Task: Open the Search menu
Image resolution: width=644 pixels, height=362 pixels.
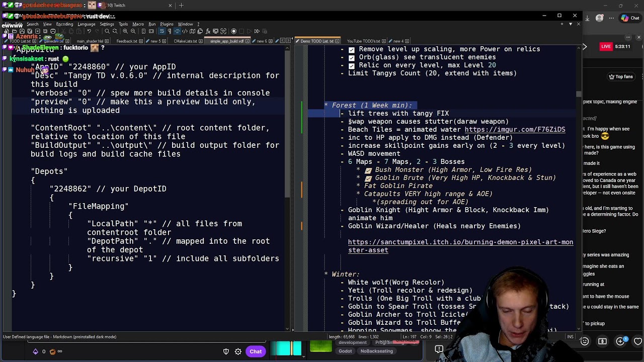Action: [32, 24]
